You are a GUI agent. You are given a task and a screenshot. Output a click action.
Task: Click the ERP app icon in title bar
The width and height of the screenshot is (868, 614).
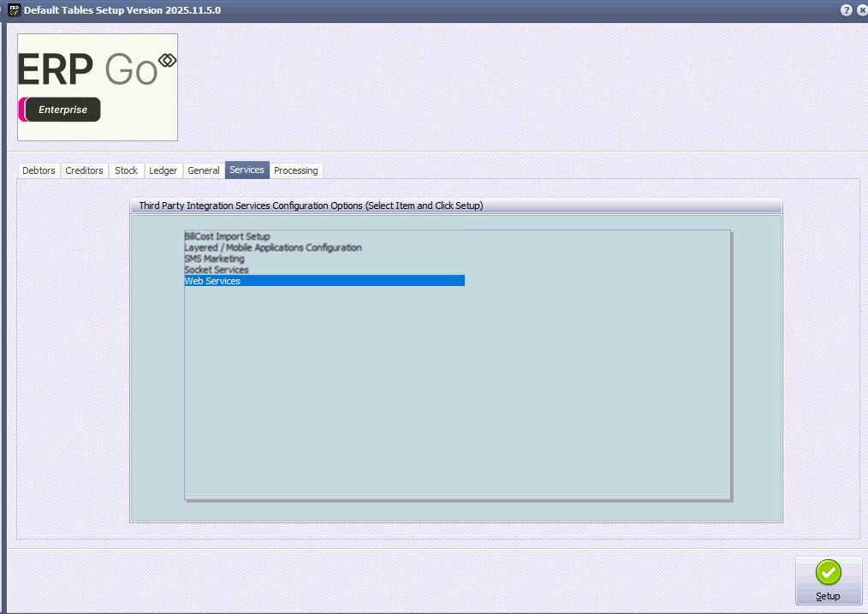13,10
